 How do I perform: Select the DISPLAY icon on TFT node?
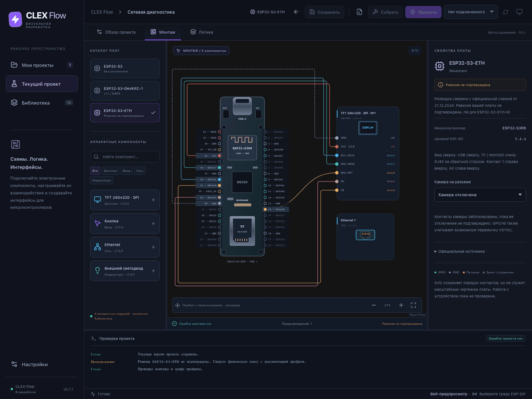coord(368,127)
